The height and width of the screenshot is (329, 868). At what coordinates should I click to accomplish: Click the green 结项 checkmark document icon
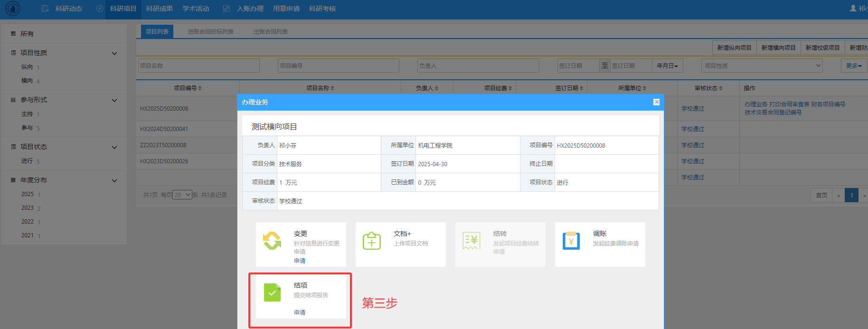click(x=272, y=293)
